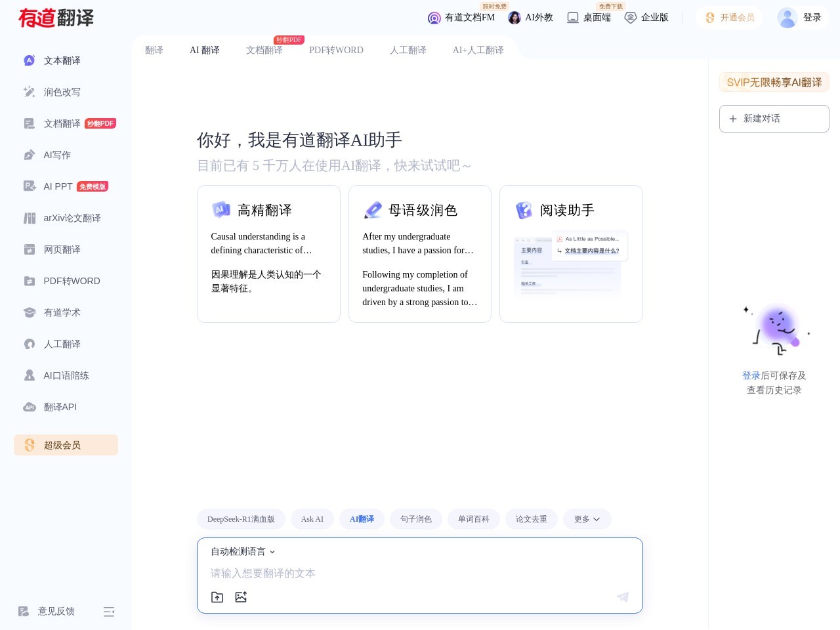Click the translation text input field
Viewport: 840px width, 630px height.
coord(420,574)
